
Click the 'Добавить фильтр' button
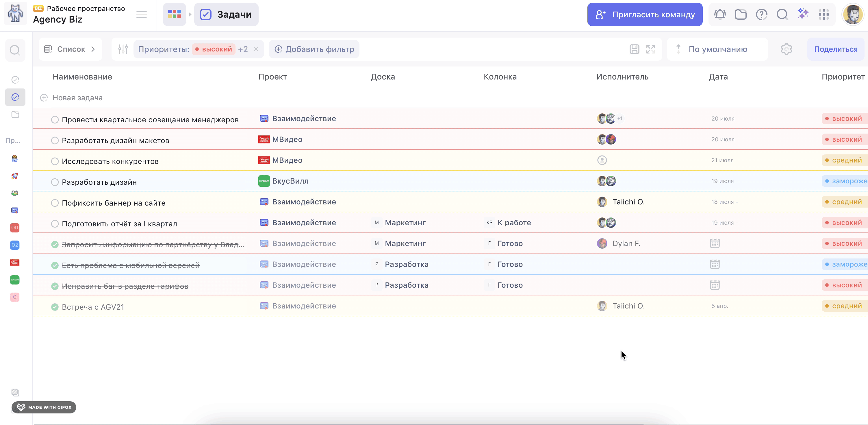(x=314, y=49)
